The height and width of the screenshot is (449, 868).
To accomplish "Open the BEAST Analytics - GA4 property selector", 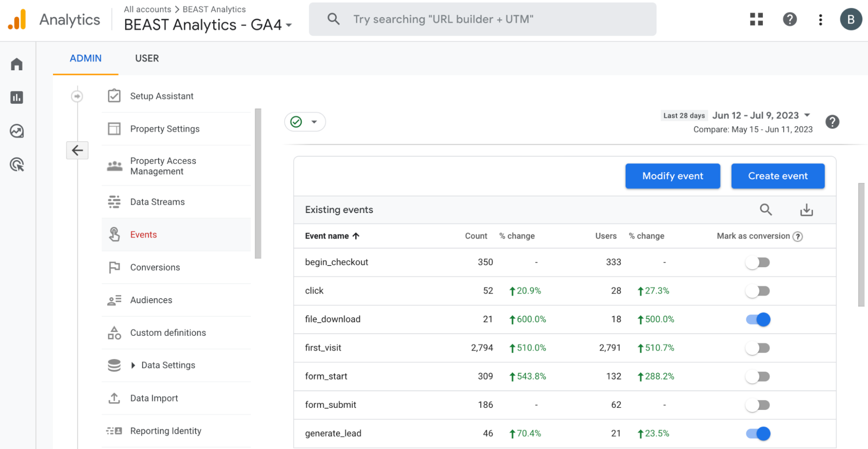I will tap(208, 25).
